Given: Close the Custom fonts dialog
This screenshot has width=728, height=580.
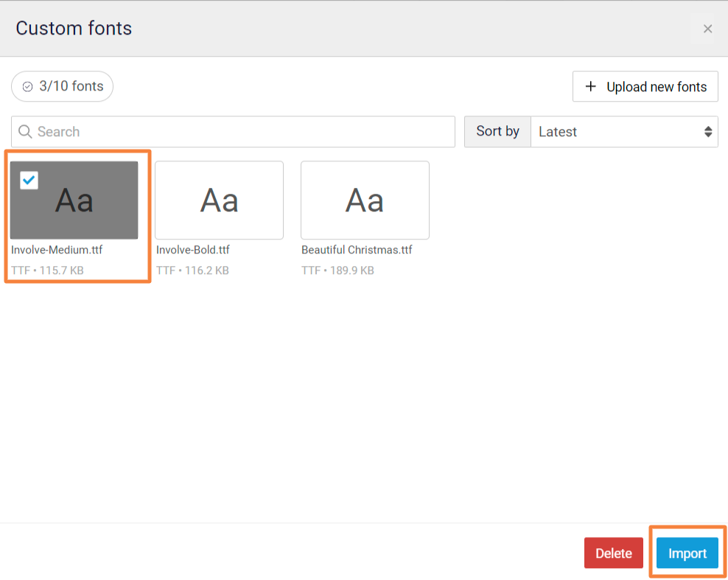Looking at the screenshot, I should pyautogui.click(x=707, y=29).
